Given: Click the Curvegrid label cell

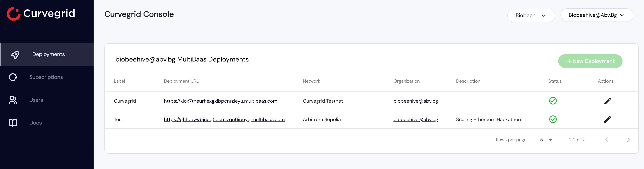Looking at the screenshot, I should tap(125, 101).
